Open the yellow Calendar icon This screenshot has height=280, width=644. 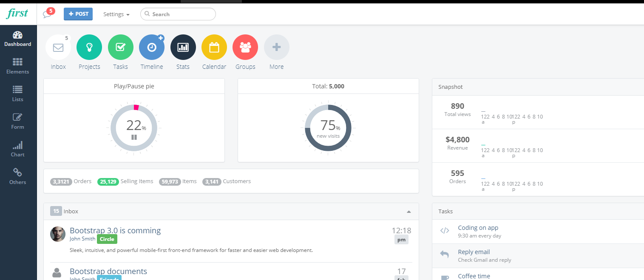tap(214, 47)
